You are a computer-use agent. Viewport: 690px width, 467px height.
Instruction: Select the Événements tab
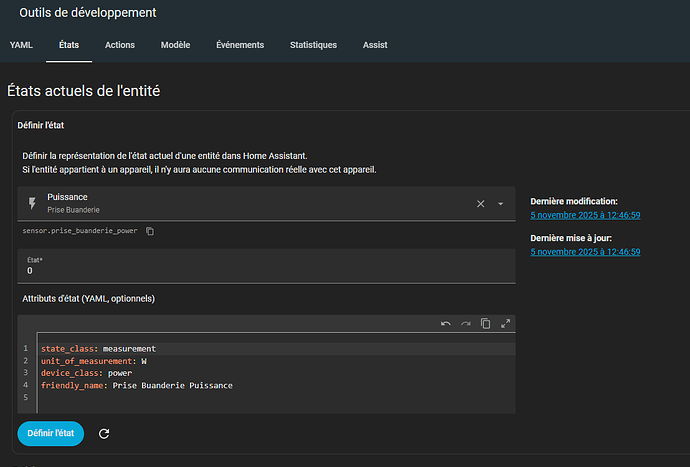click(x=240, y=45)
